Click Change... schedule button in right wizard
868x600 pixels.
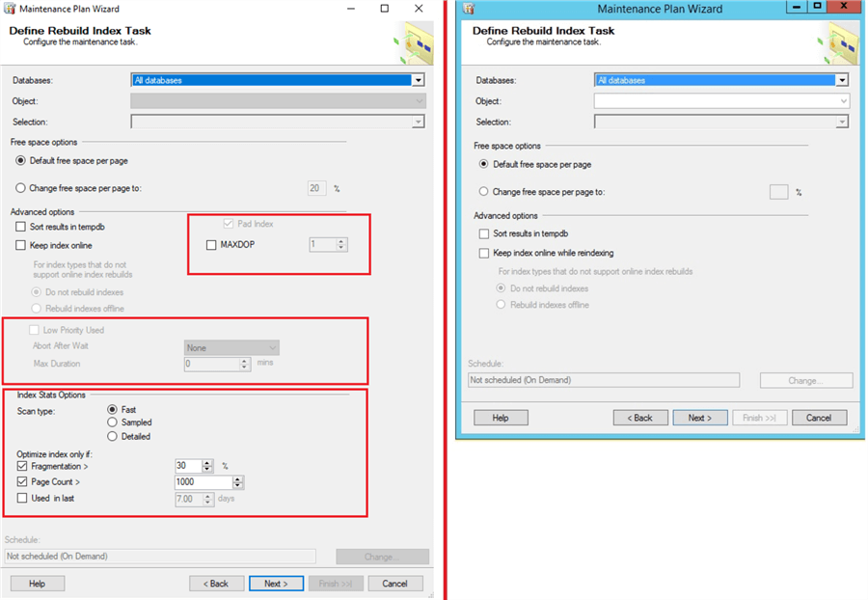806,380
